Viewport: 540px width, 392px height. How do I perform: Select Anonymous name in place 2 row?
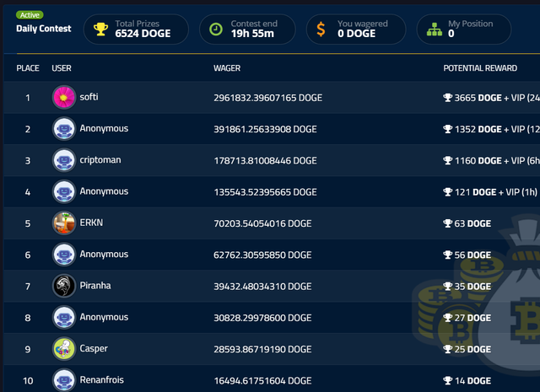point(104,129)
